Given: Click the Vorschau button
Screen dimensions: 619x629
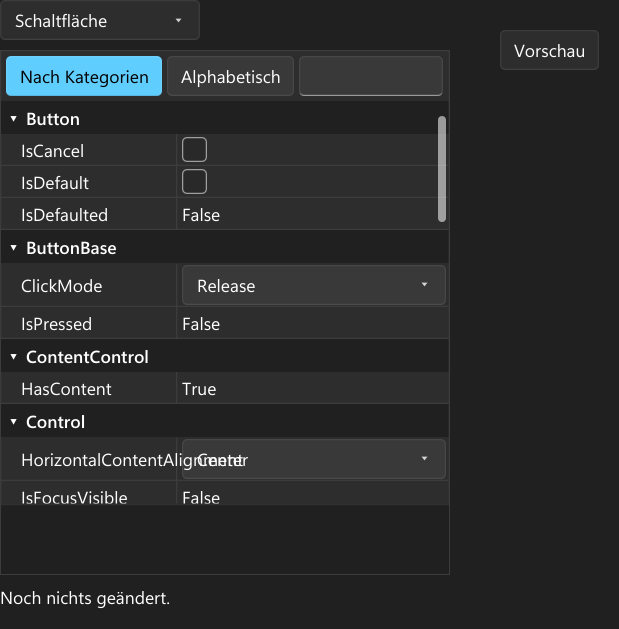Looking at the screenshot, I should [x=549, y=51].
